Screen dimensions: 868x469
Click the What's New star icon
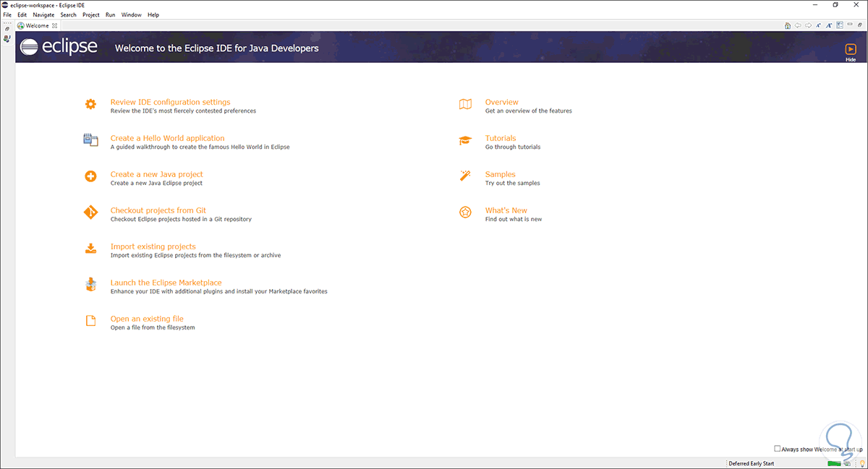click(465, 212)
